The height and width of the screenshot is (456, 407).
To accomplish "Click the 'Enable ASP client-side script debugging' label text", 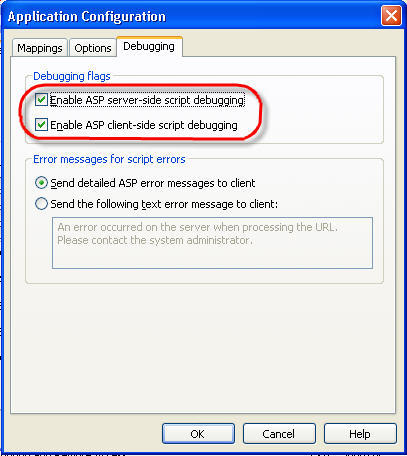I will point(144,125).
